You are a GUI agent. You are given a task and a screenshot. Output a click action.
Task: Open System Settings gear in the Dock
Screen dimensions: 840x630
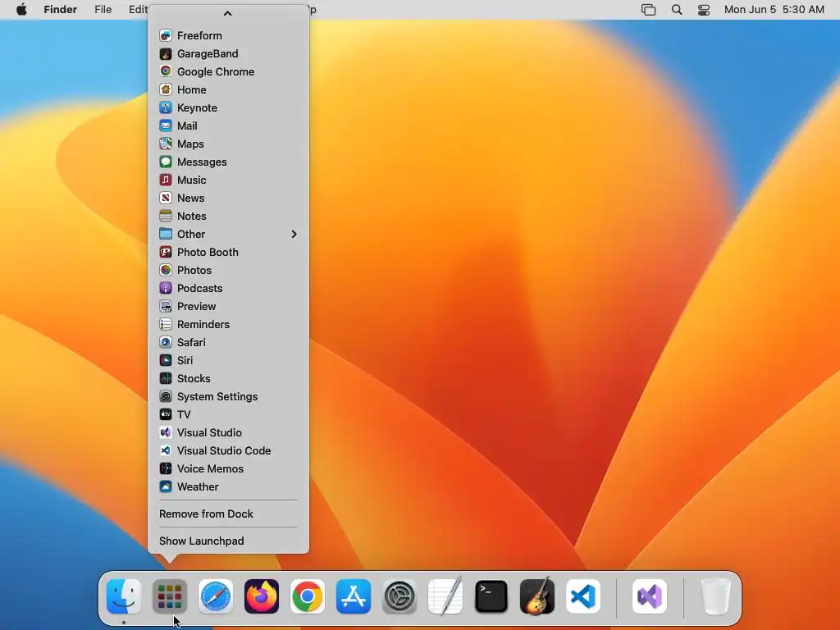tap(399, 596)
